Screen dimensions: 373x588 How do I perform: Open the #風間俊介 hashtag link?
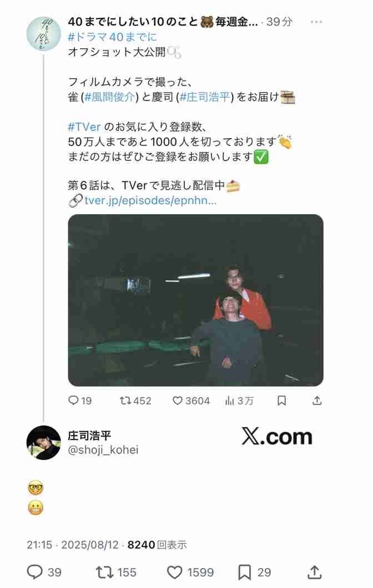pos(109,97)
